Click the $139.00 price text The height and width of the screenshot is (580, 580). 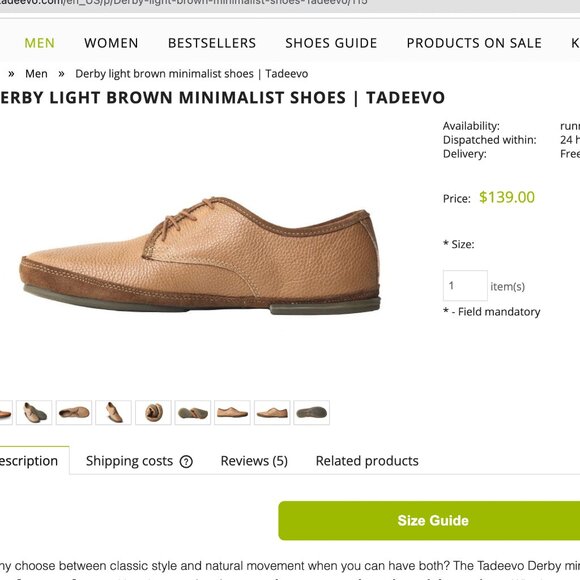click(x=507, y=197)
